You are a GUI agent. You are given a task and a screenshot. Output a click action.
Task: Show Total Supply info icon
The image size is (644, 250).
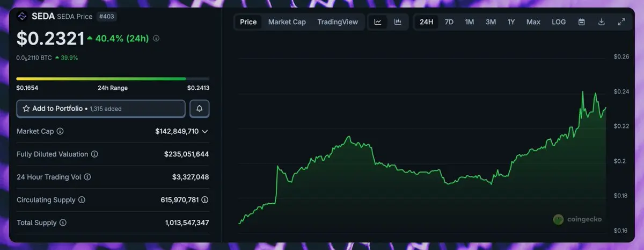click(63, 223)
